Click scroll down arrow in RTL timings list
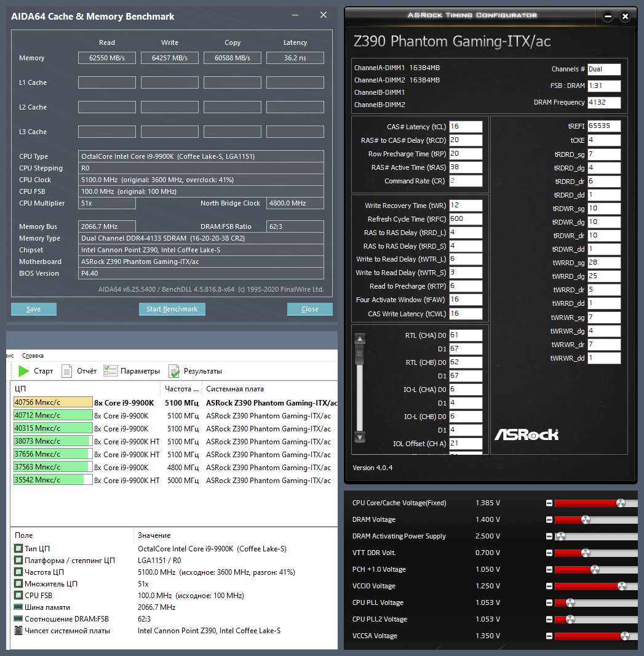 [360, 437]
